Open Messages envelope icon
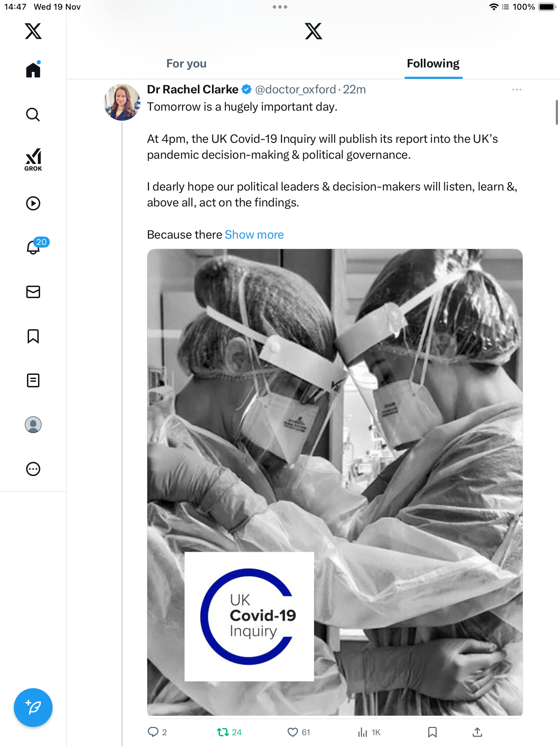The image size is (560, 747). click(x=33, y=292)
